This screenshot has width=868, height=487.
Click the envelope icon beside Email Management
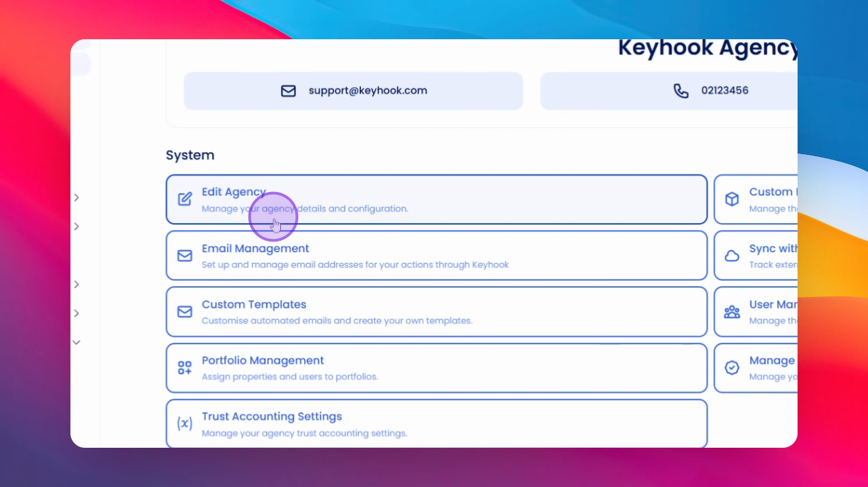point(185,256)
